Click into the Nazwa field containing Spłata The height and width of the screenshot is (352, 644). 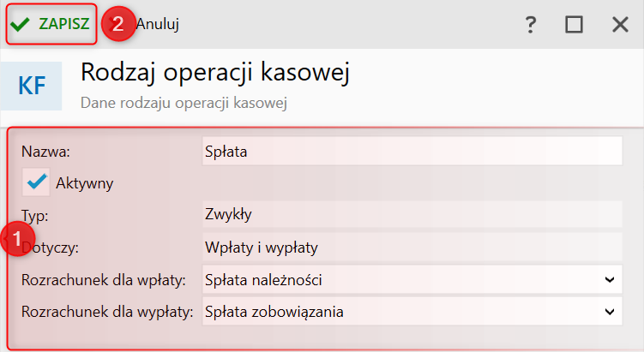point(412,152)
